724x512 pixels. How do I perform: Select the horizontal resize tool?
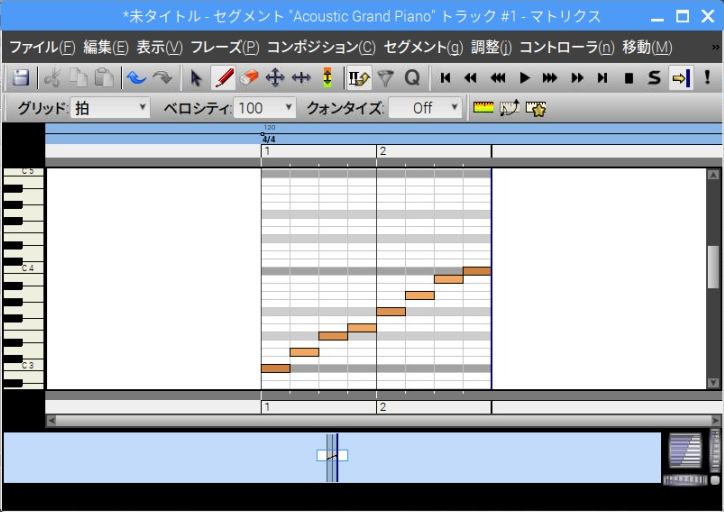coord(301,78)
